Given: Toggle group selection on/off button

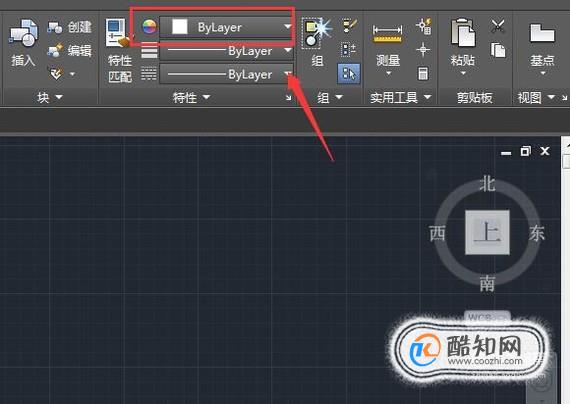Looking at the screenshot, I should point(349,74).
